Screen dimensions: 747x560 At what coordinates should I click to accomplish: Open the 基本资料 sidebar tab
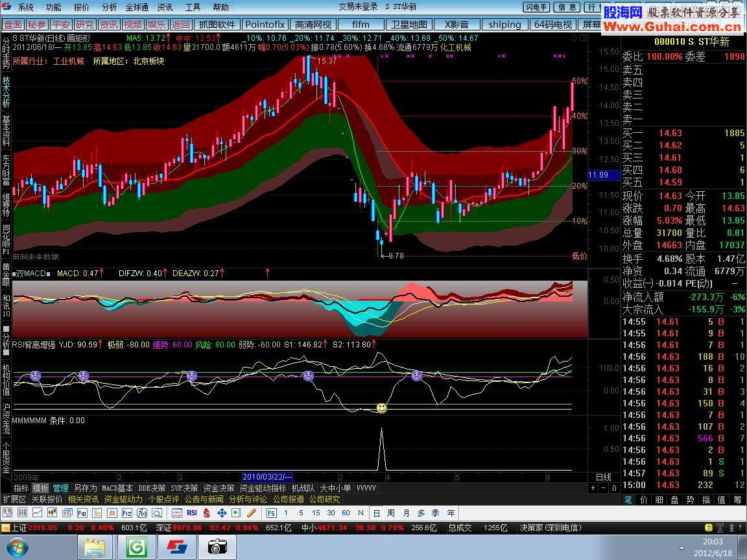coord(6,130)
